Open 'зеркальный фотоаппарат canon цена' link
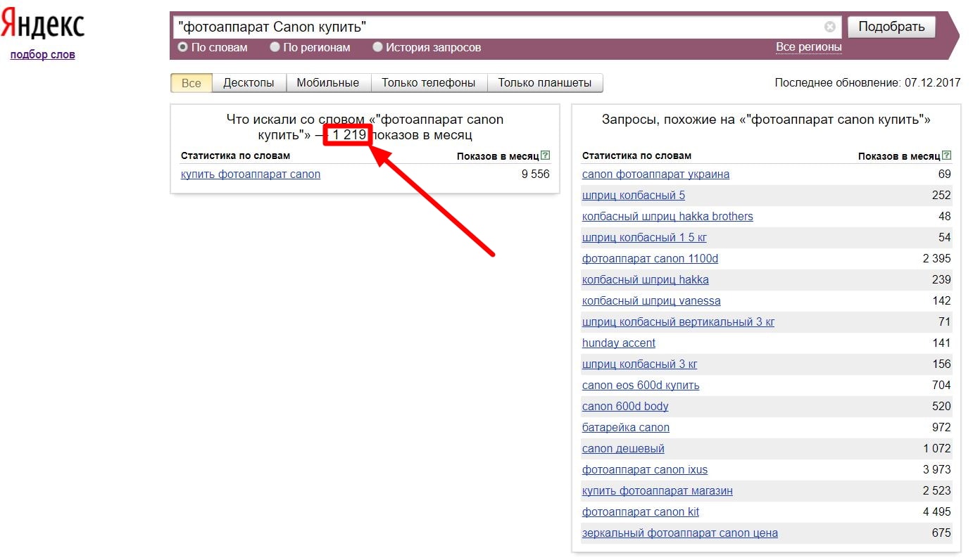The width and height of the screenshot is (973, 560). tap(680, 533)
